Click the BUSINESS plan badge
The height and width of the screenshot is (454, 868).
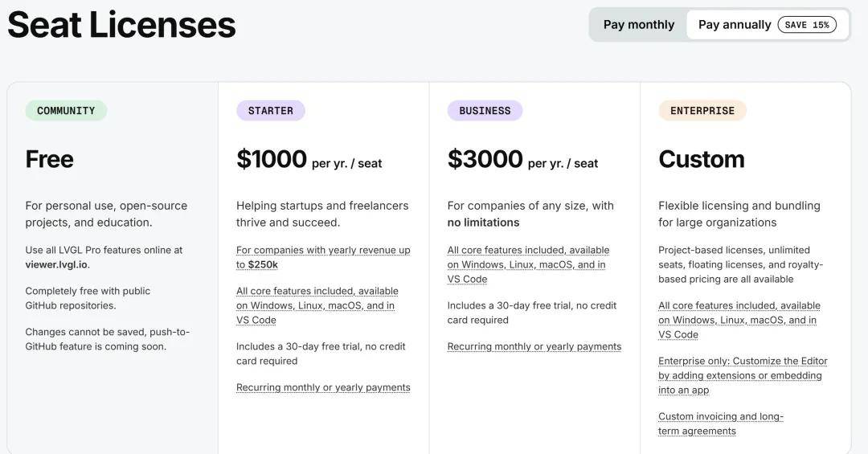click(485, 111)
